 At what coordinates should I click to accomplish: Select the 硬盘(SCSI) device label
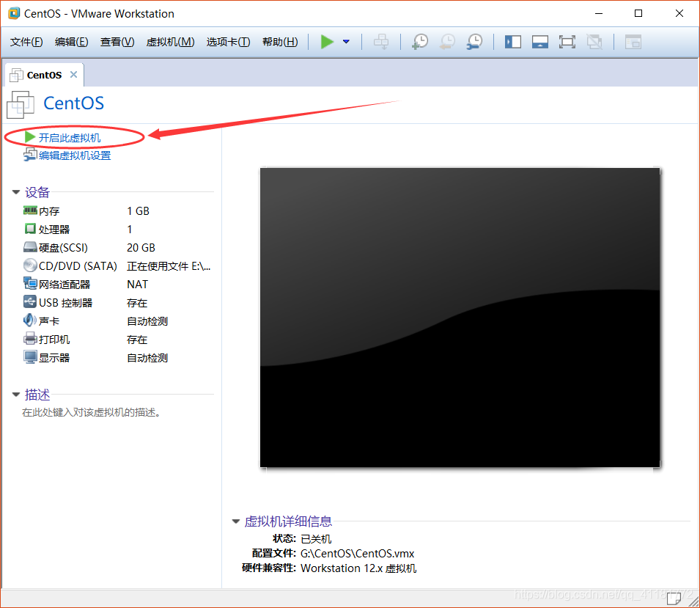[x=63, y=247]
